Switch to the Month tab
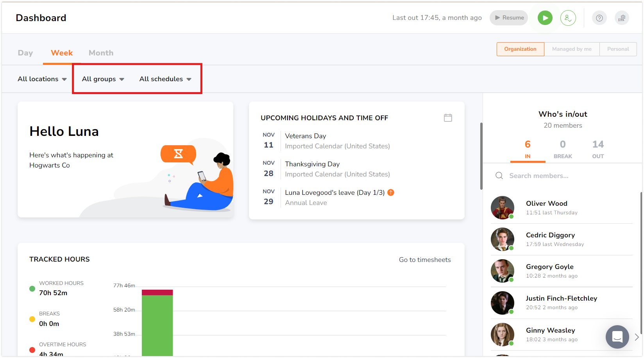644x358 pixels. point(101,53)
